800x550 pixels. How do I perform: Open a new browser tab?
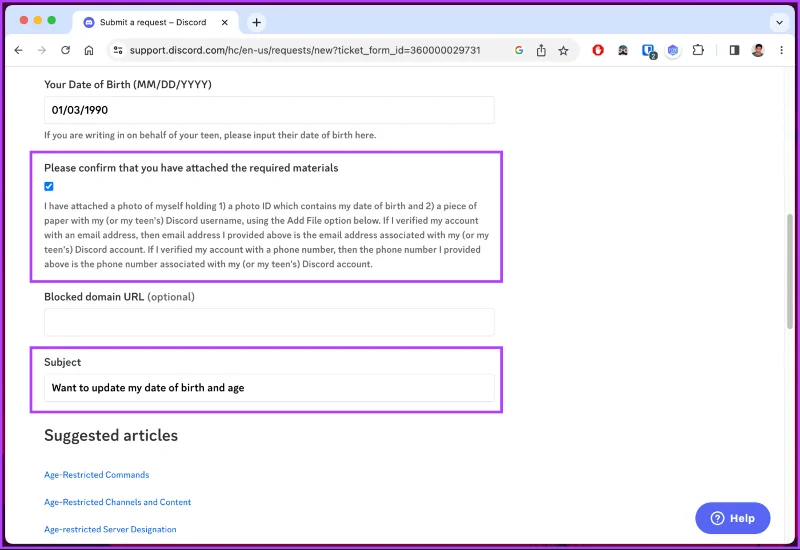coord(257,22)
